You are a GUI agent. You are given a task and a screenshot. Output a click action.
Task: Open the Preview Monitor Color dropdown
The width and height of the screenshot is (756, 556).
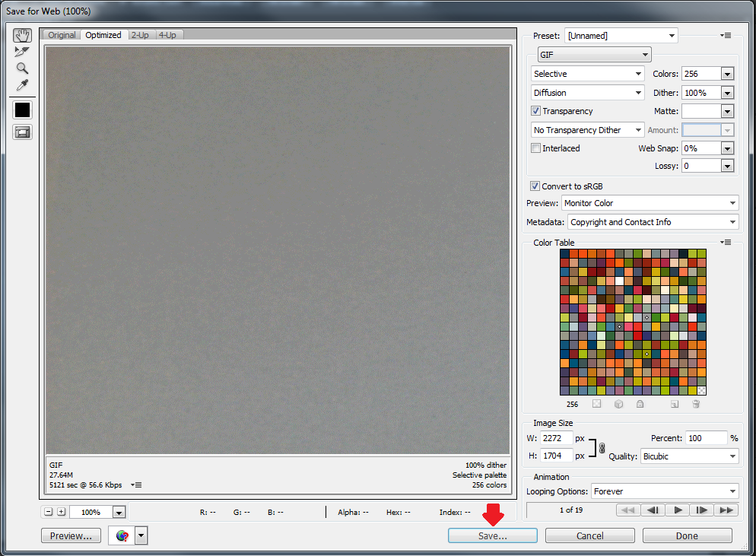(650, 203)
